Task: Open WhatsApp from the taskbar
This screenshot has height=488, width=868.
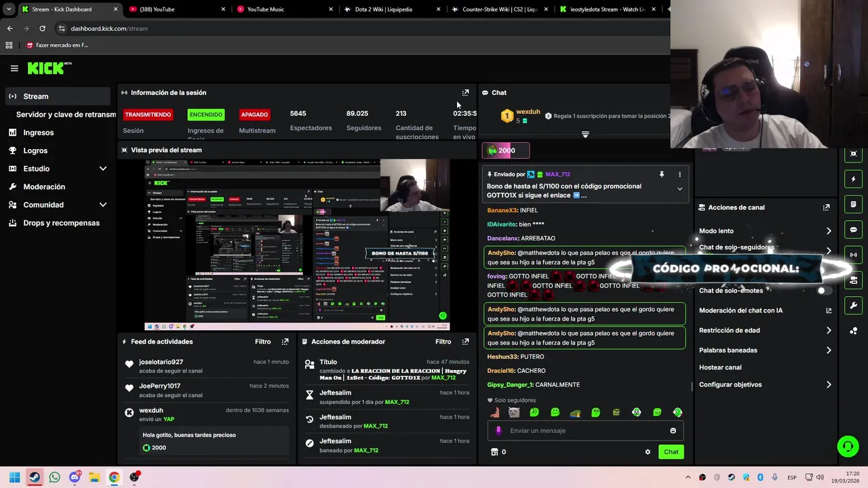Action: coord(54,477)
